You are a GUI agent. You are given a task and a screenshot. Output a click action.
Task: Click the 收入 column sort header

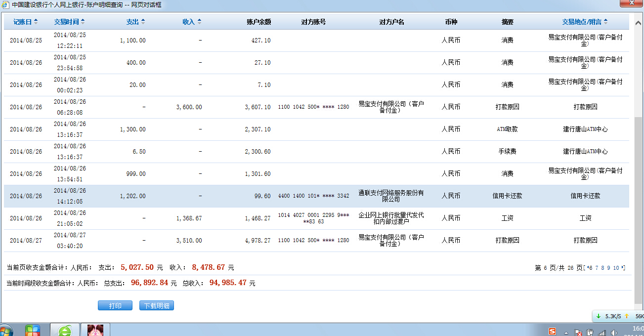[x=192, y=22]
